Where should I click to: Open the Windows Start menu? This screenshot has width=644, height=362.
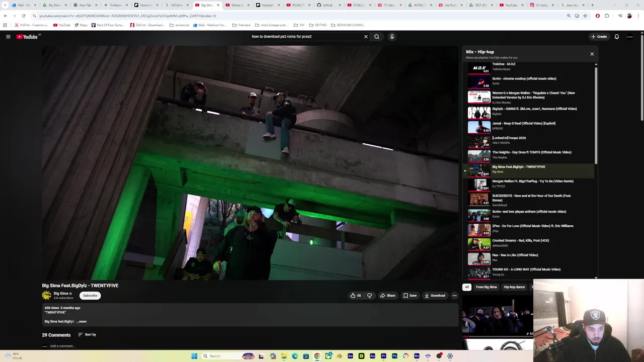194,356
